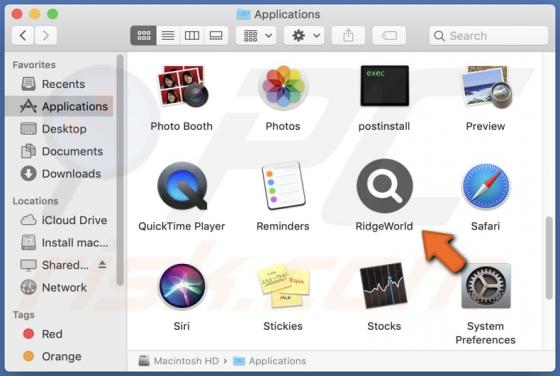Switch to column view
The width and height of the screenshot is (560, 376).
(x=192, y=35)
